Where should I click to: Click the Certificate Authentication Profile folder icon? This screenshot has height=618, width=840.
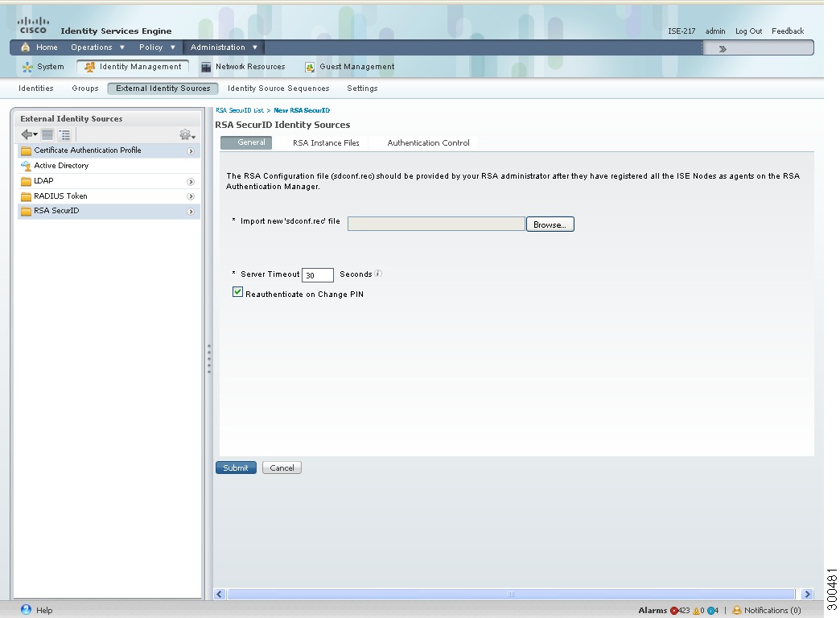click(x=27, y=150)
